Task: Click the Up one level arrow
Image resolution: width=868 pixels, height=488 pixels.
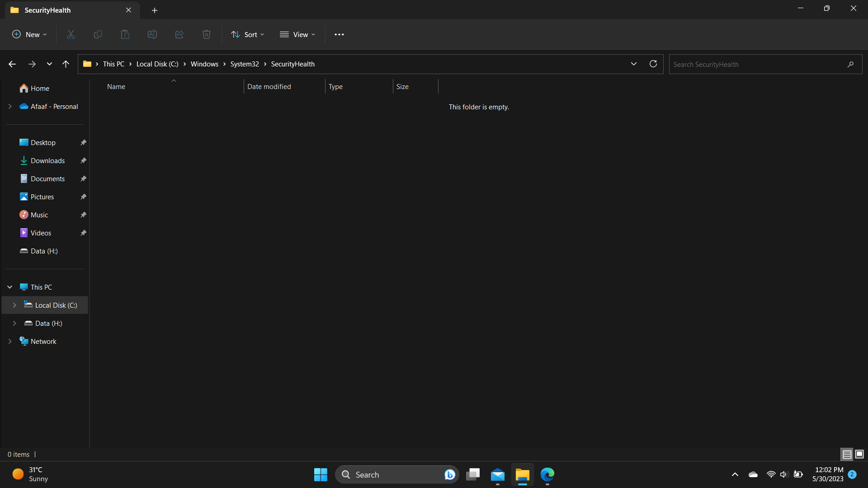Action: pyautogui.click(x=66, y=64)
